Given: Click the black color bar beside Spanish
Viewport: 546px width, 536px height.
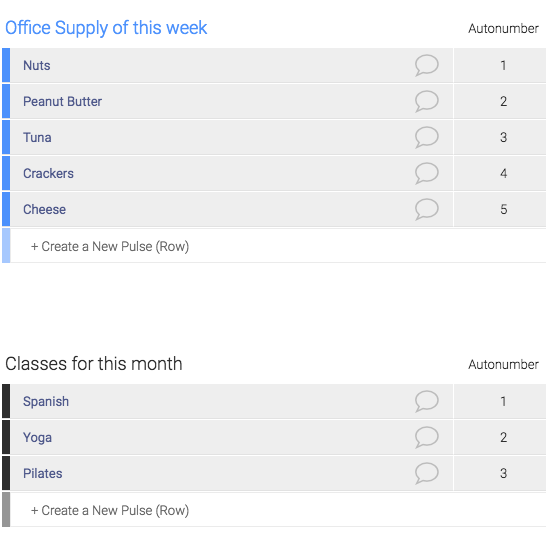Looking at the screenshot, I should (6, 401).
